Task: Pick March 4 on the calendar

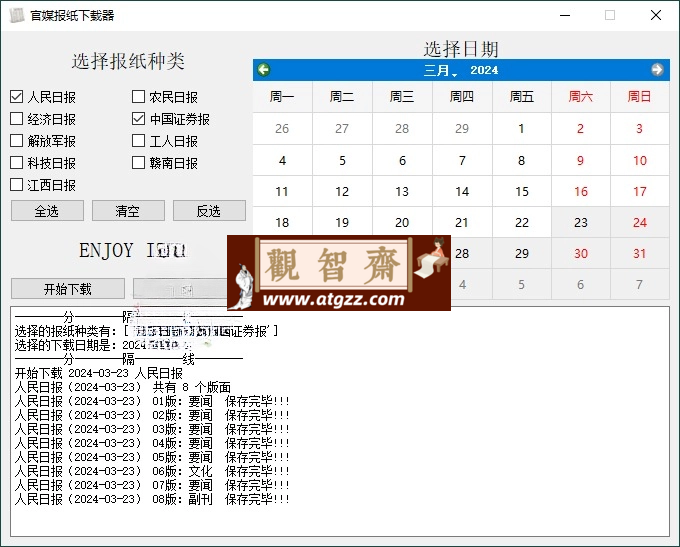Action: point(282,160)
